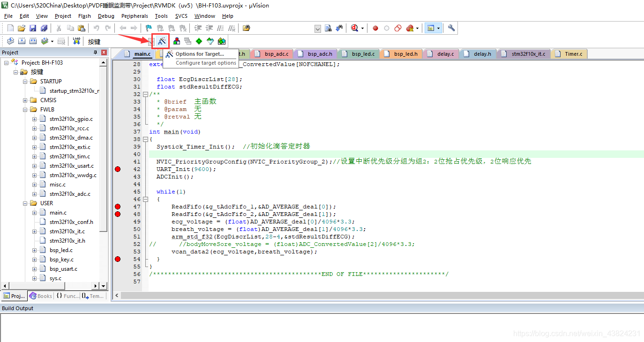The width and height of the screenshot is (644, 342).
Task: Click the Incremental Find binoculars icon
Action: click(339, 28)
